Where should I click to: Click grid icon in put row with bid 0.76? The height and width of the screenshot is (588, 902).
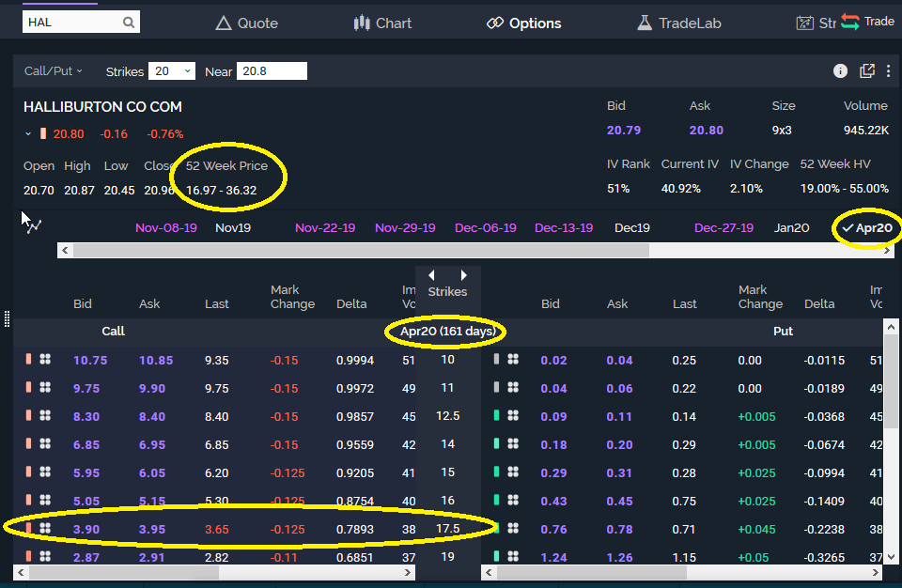click(513, 528)
